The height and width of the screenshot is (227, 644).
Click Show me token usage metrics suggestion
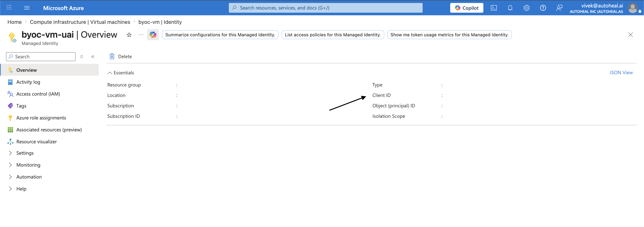(x=449, y=35)
